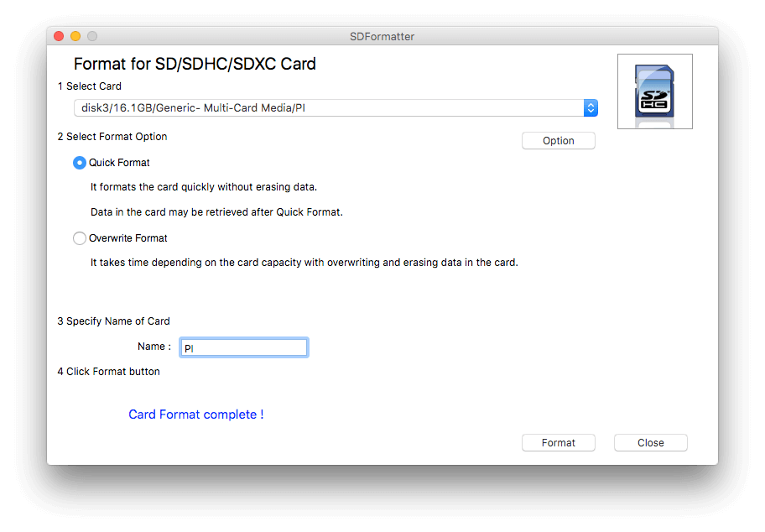This screenshot has height=532, width=765.
Task: Select the Overwrite Format radio button
Action: (80, 238)
